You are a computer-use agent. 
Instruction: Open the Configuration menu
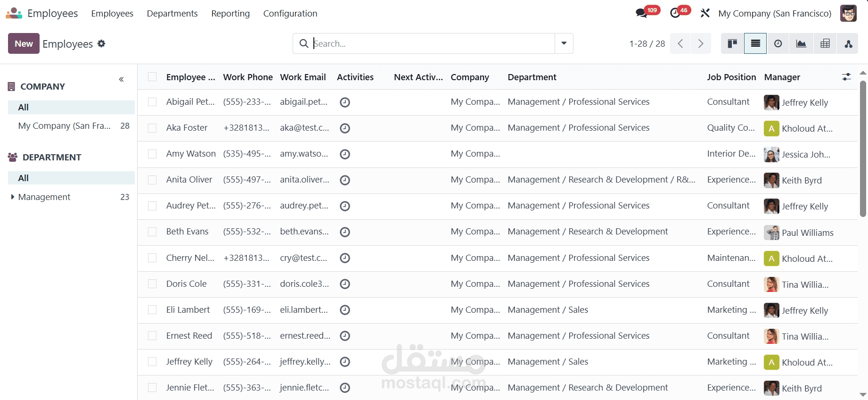click(x=290, y=13)
